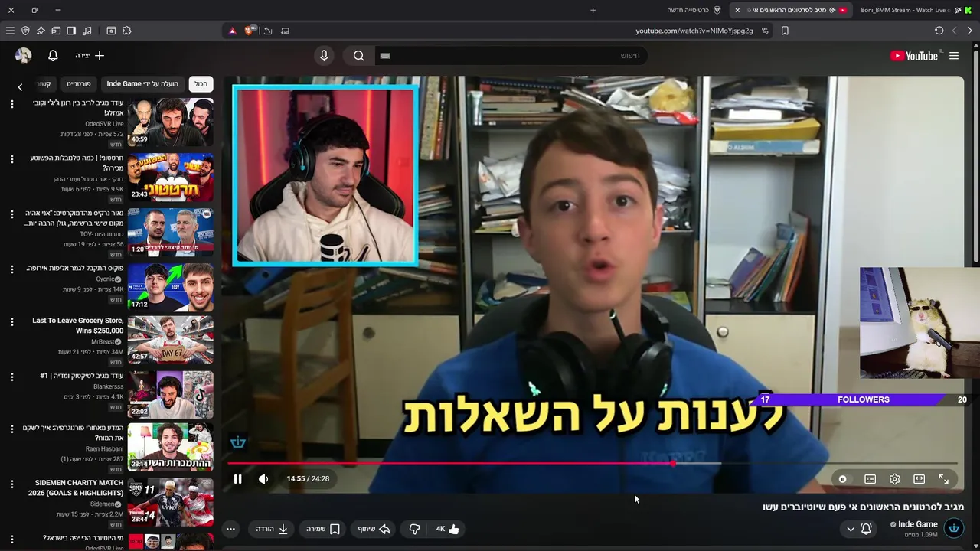Open the OdedSVR Live 40:59 video thumbnail
Viewport: 980px width, 551px height.
[x=171, y=121]
